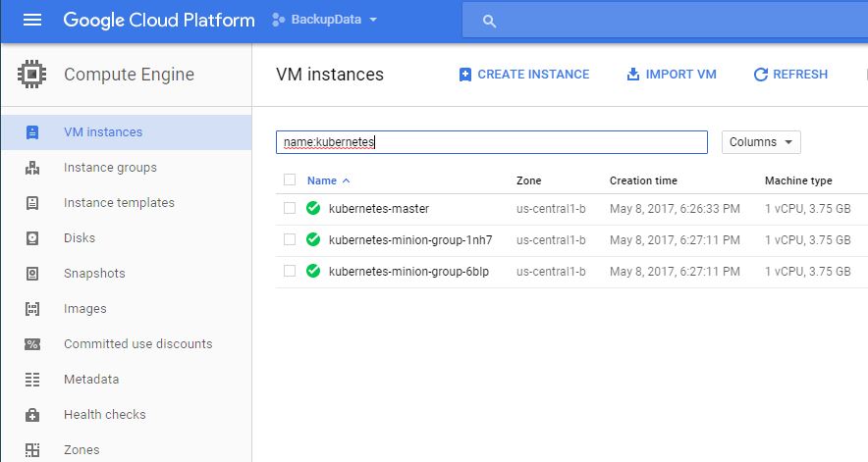Open the kubernetes-master instance
The width and height of the screenshot is (868, 462).
379,209
